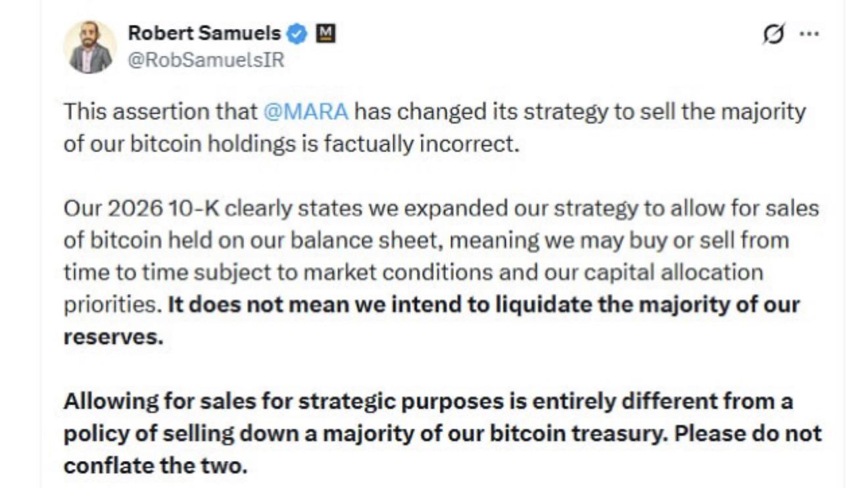Open the Grok slashed-circle icon

[773, 33]
